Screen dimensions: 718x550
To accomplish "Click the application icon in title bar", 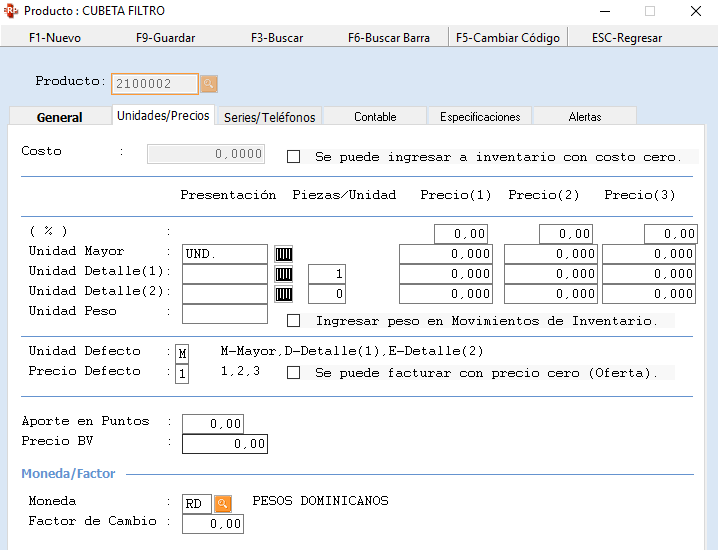I will pos(11,11).
